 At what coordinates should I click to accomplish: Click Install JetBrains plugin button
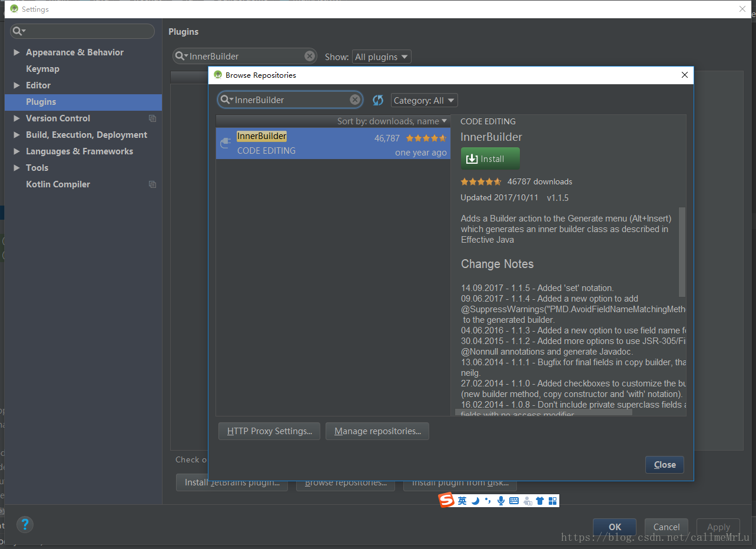coord(232,482)
